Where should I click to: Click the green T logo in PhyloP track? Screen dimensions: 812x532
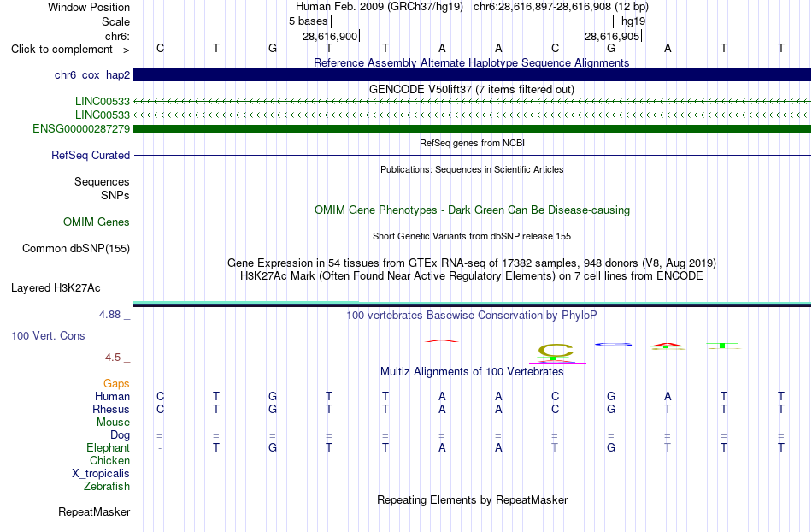pos(722,346)
